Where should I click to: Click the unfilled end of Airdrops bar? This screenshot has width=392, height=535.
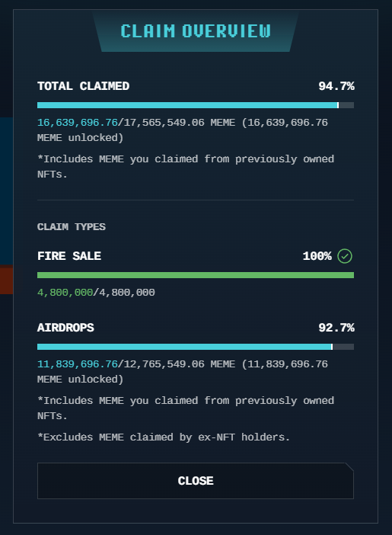click(343, 347)
